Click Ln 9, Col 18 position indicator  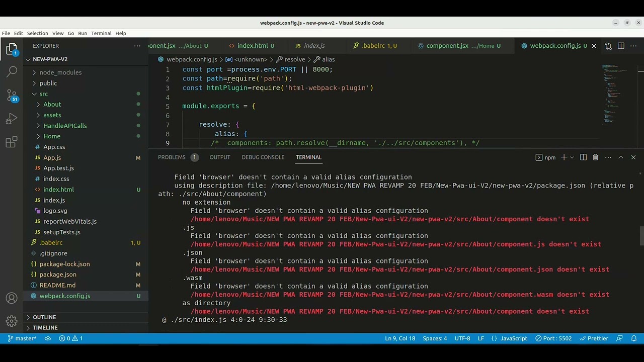point(400,338)
